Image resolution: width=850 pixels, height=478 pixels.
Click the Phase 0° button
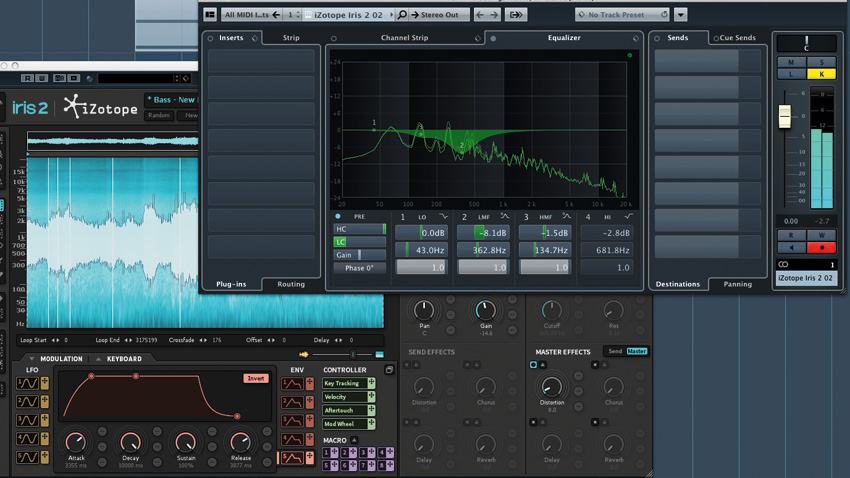[x=359, y=268]
